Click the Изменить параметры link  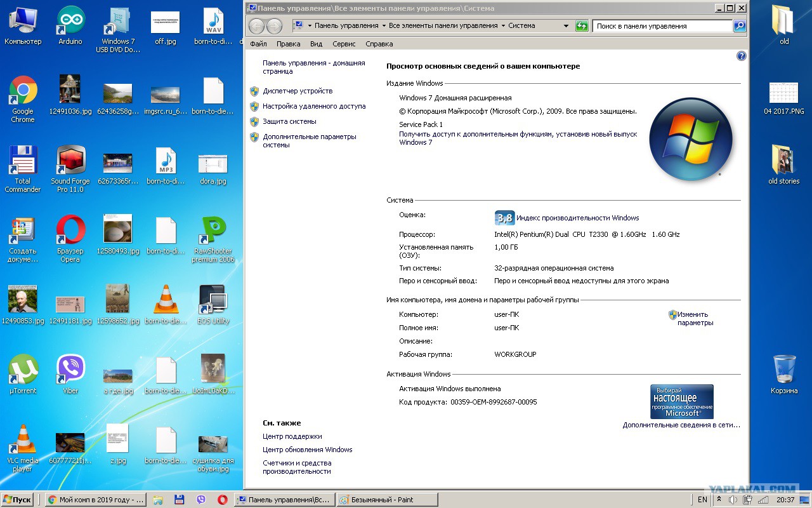click(x=695, y=318)
